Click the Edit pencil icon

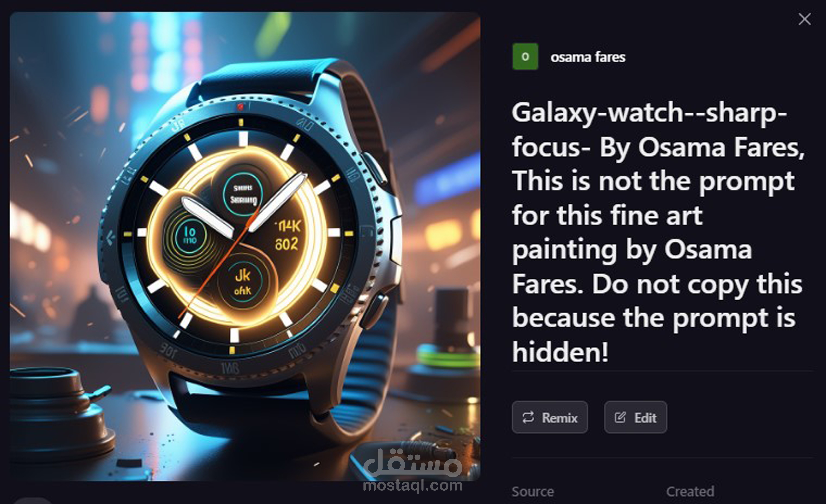pos(620,417)
